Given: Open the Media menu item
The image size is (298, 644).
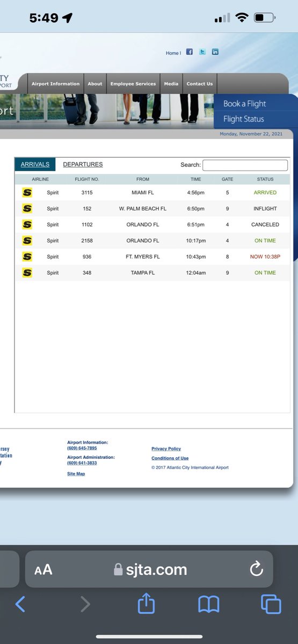Looking at the screenshot, I should (171, 84).
